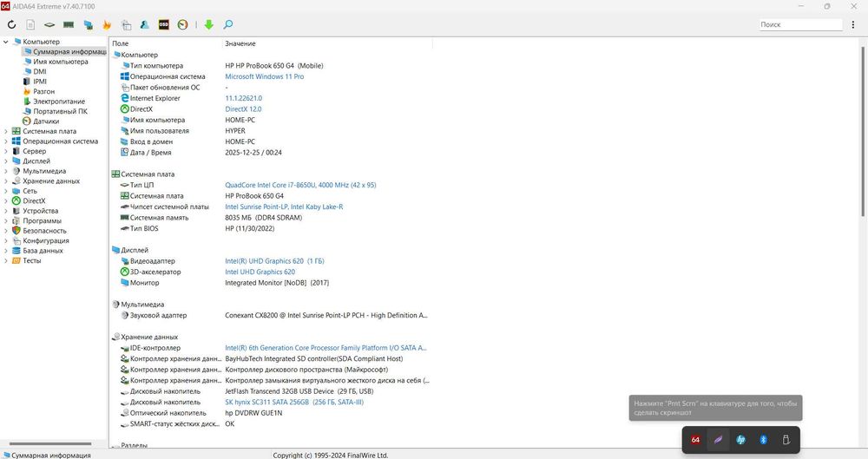Open the DirectX 12.0 link
868x459 pixels.
click(243, 109)
